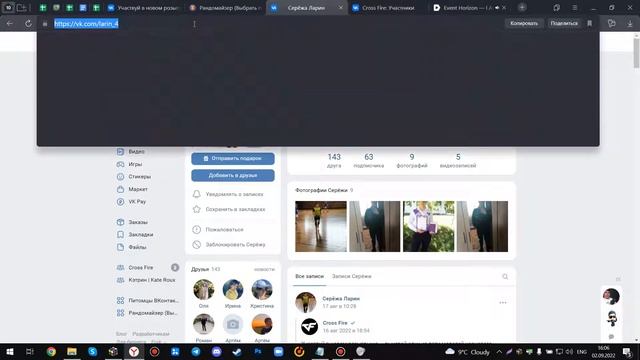
Task: Switch to Участвуй в новом розыгрыше tab
Action: point(144,8)
